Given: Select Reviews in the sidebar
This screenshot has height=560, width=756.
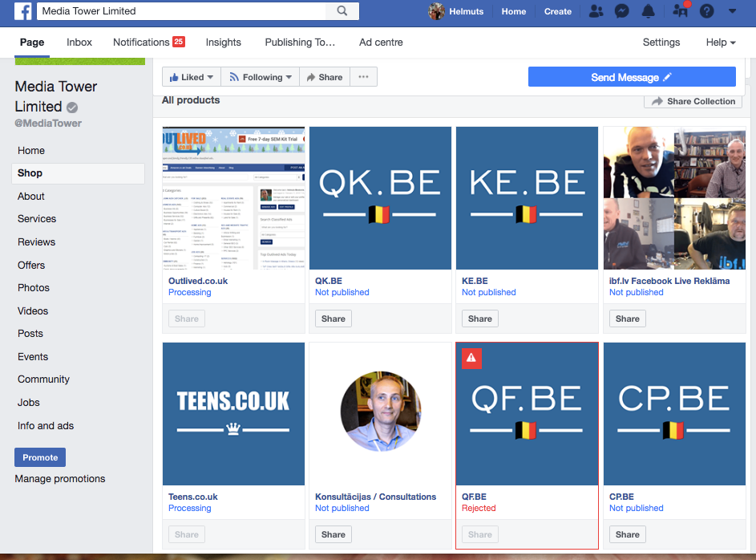Looking at the screenshot, I should pos(37,241).
